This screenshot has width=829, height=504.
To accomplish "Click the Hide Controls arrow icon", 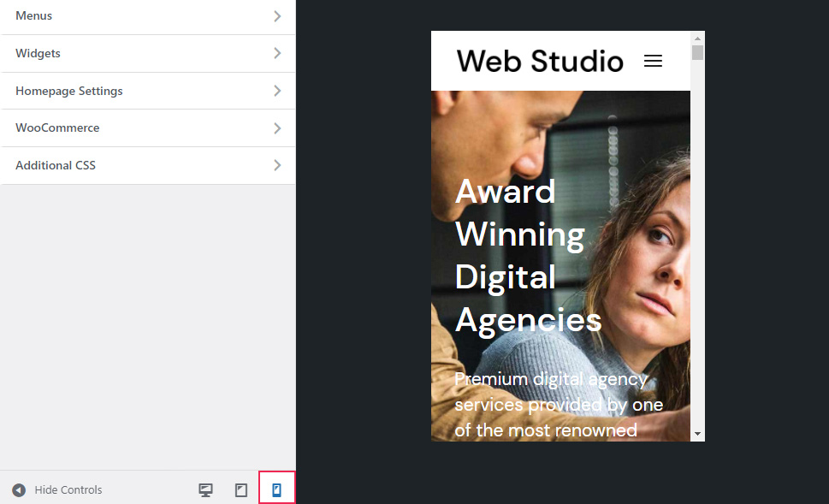I will point(19,490).
